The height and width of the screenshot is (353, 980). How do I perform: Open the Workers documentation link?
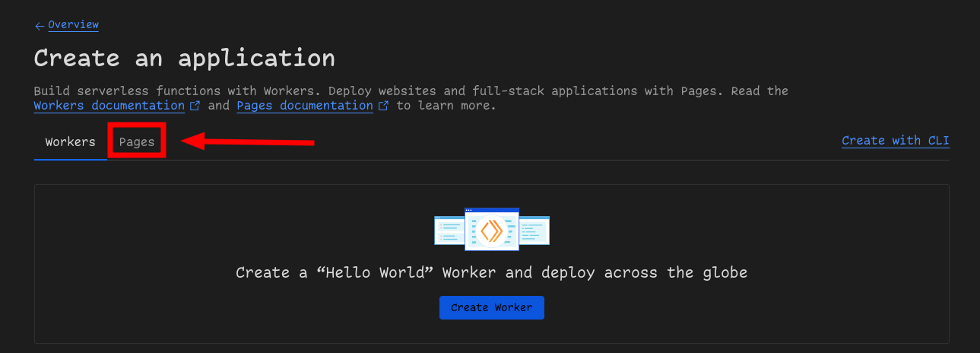[x=109, y=106]
